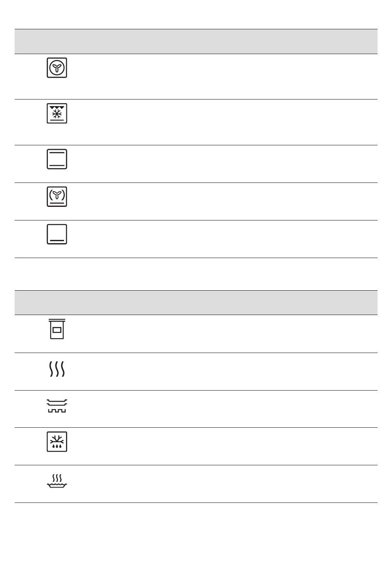Click blank cell next to the jar icon
The width and height of the screenshot is (392, 571).
coord(231,334)
